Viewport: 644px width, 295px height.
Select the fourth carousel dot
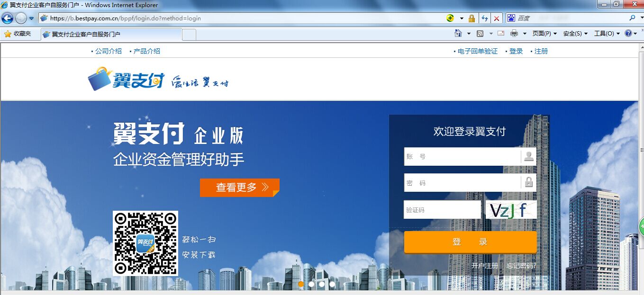(x=332, y=284)
